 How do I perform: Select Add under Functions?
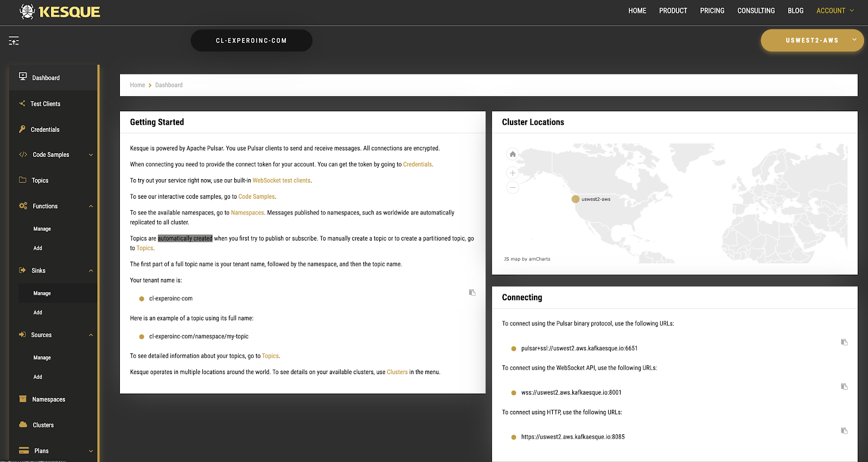coord(38,248)
